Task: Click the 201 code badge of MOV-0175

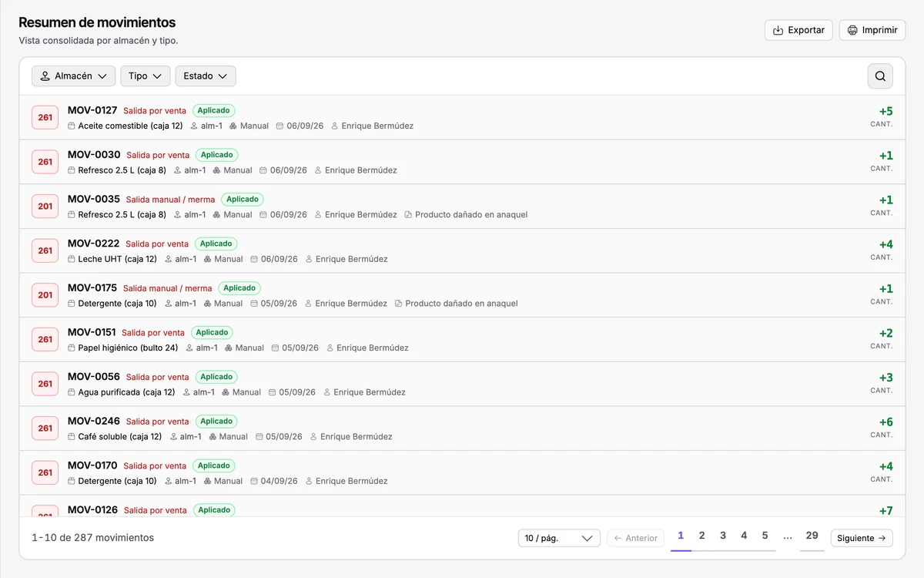Action: coord(45,295)
